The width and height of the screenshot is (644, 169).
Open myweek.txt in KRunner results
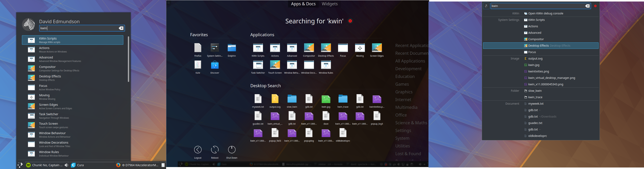point(541,104)
